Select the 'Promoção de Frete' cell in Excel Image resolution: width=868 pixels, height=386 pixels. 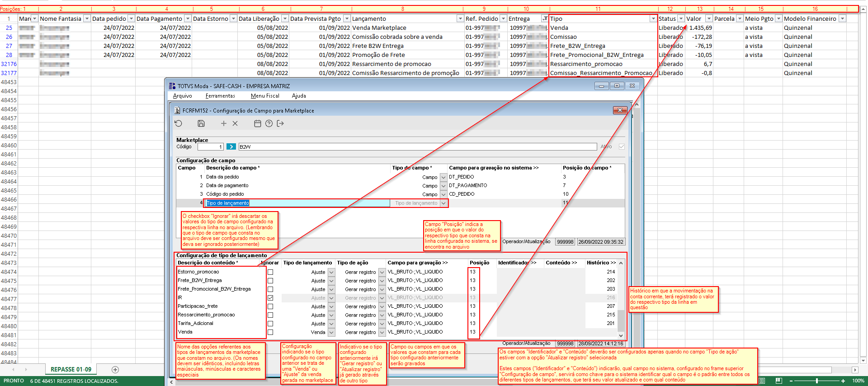click(x=407, y=55)
